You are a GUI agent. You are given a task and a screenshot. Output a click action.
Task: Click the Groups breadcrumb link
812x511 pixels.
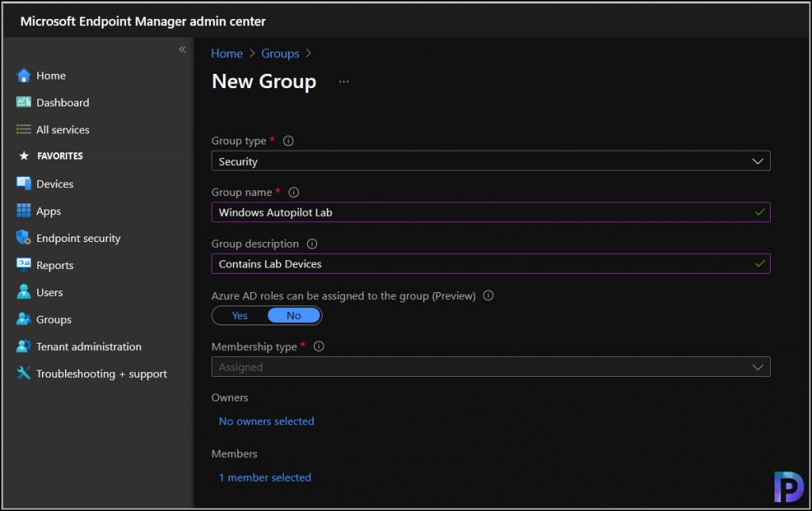click(x=280, y=53)
